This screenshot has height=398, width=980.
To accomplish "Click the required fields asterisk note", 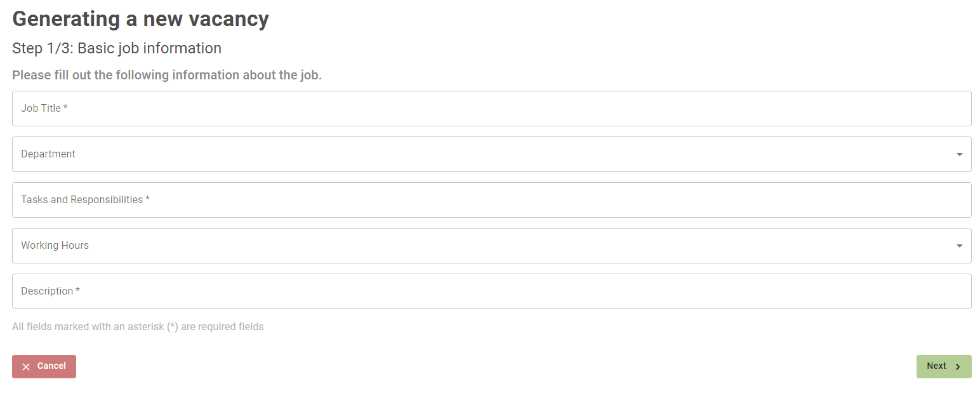I will (138, 327).
